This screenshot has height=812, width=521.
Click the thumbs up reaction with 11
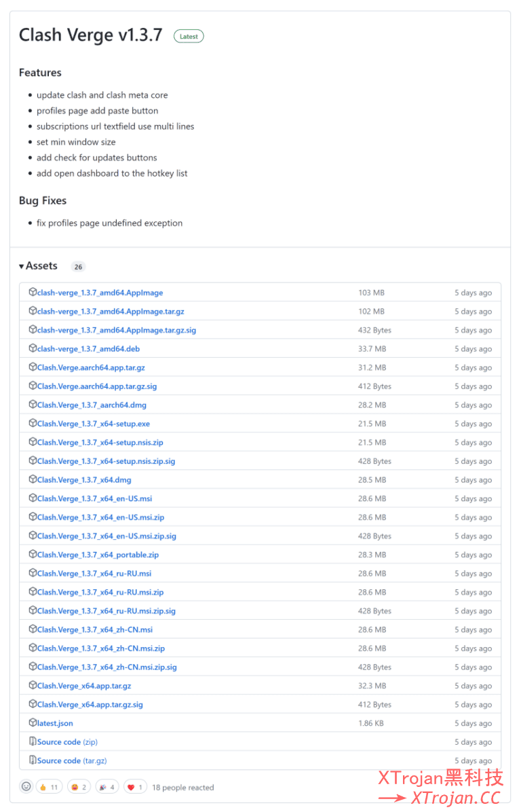click(x=48, y=788)
